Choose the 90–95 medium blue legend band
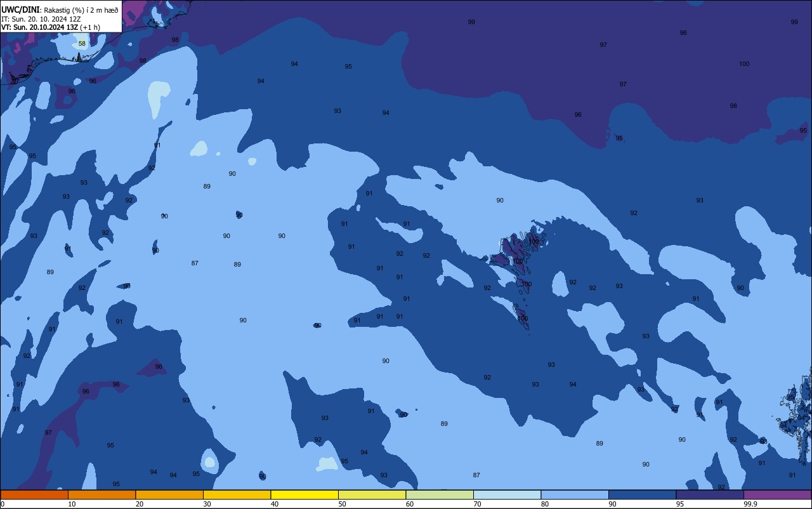The height and width of the screenshot is (509, 812). (x=642, y=494)
